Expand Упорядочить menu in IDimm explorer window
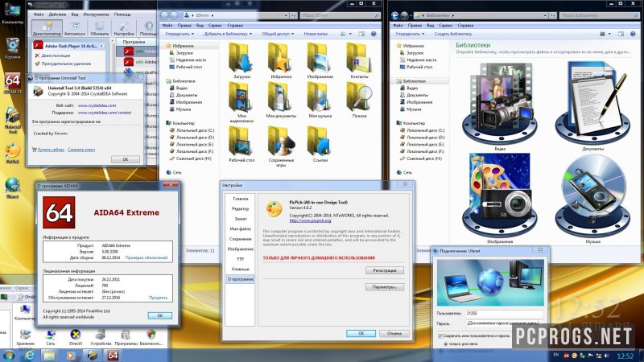This screenshot has height=362, width=644. pos(180,34)
